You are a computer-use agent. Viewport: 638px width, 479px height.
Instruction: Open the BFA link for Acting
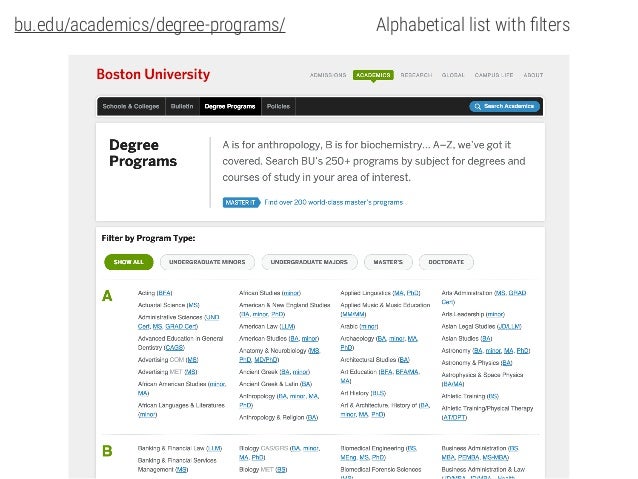point(165,293)
